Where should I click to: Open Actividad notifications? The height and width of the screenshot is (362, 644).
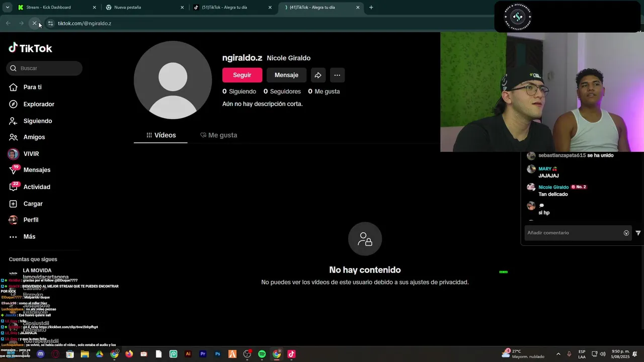[x=29, y=187]
